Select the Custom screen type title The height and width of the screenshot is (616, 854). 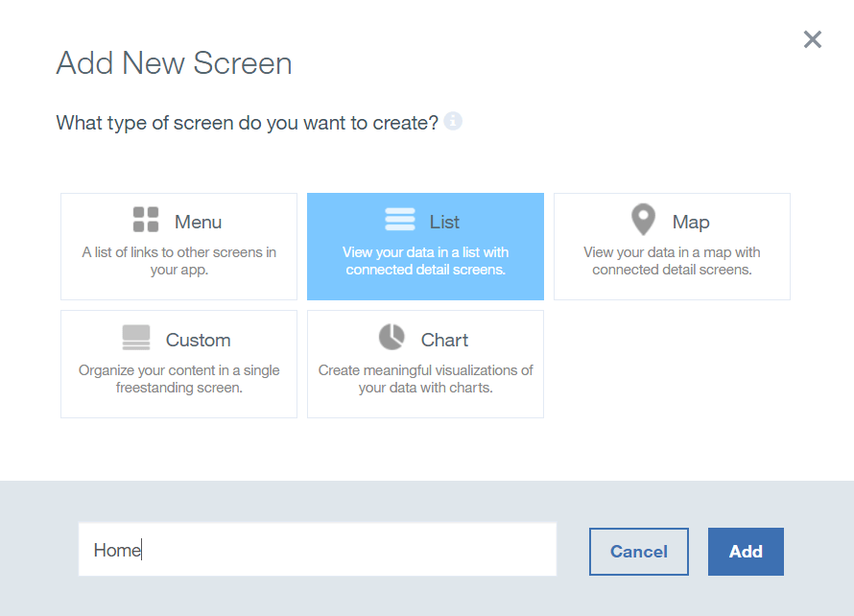(198, 340)
